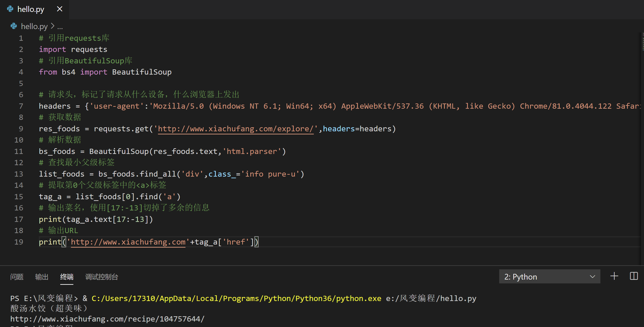Click the Python icon in the breadcrumb
644x327 pixels.
pos(14,26)
